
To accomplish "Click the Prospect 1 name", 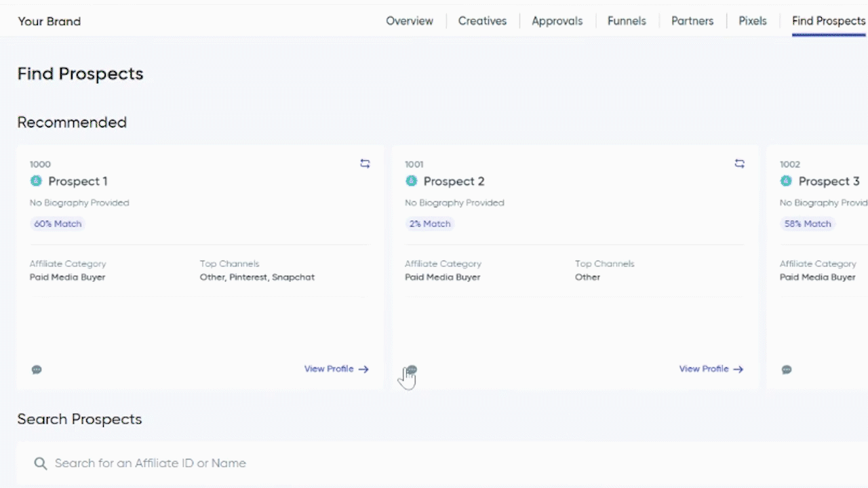I will click(78, 181).
